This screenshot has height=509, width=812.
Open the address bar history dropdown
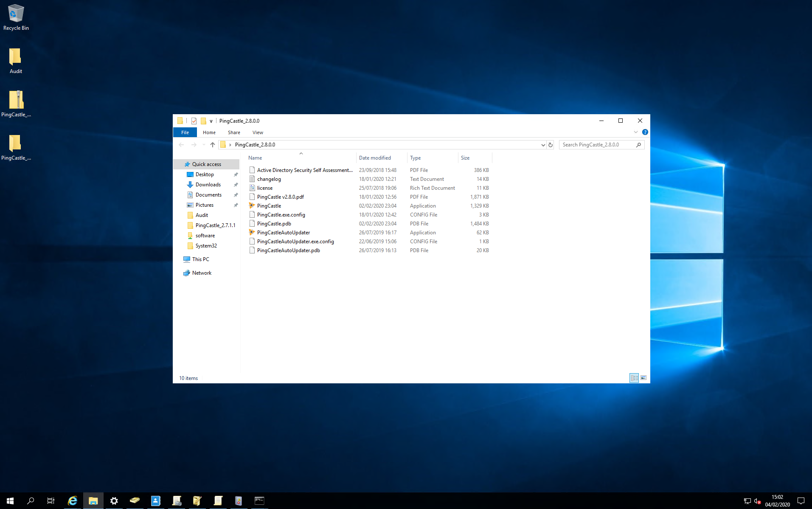click(x=543, y=145)
